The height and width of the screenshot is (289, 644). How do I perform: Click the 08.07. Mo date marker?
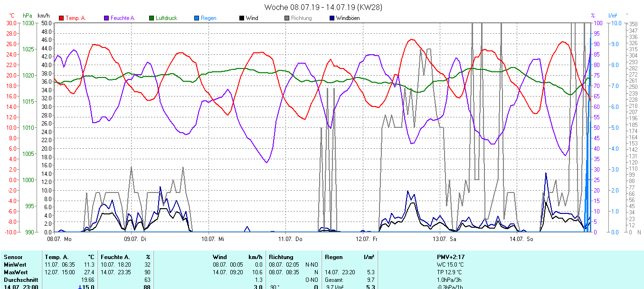(x=59, y=239)
